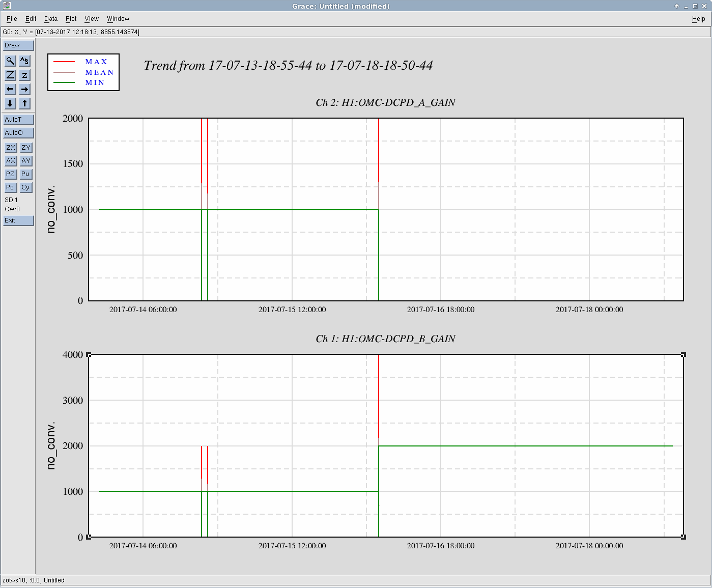Click the top-right selection handle of lower graph

click(x=683, y=354)
